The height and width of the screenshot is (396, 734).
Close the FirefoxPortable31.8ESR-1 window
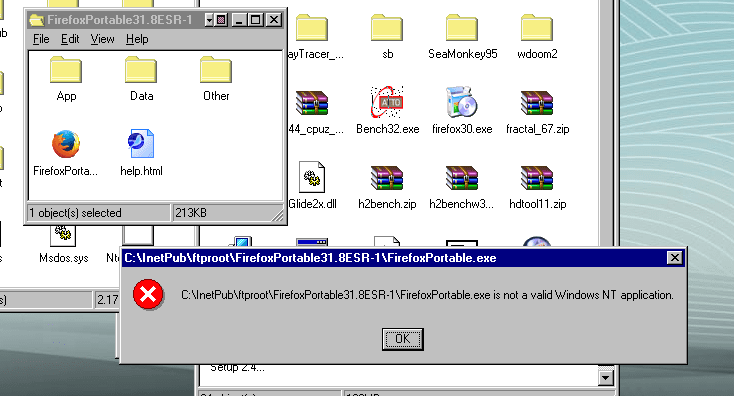click(274, 20)
